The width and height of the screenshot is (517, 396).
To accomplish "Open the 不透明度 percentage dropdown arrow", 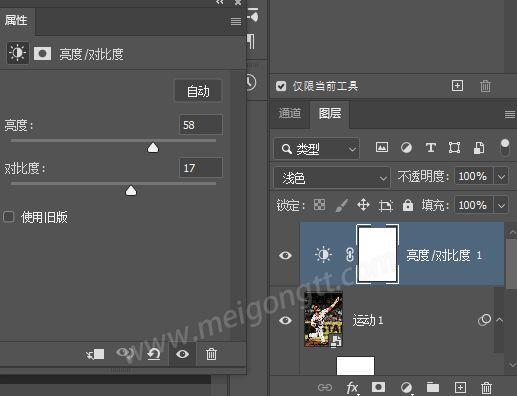I will (x=502, y=176).
